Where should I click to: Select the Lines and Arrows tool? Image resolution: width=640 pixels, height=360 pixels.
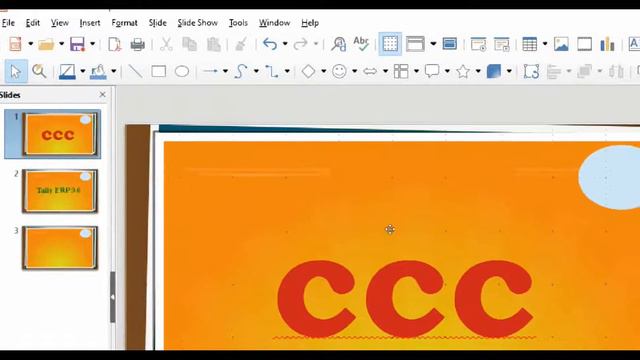pos(211,71)
